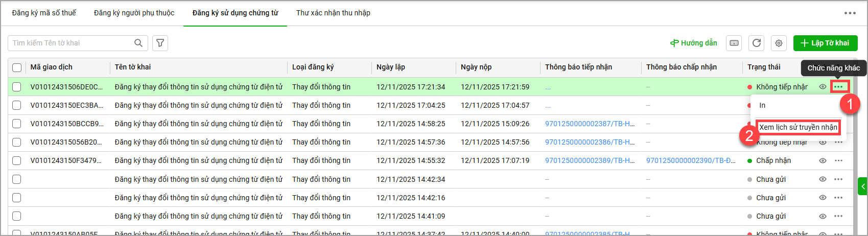
Task: Open more options for Chấp nhận row
Action: (x=838, y=161)
